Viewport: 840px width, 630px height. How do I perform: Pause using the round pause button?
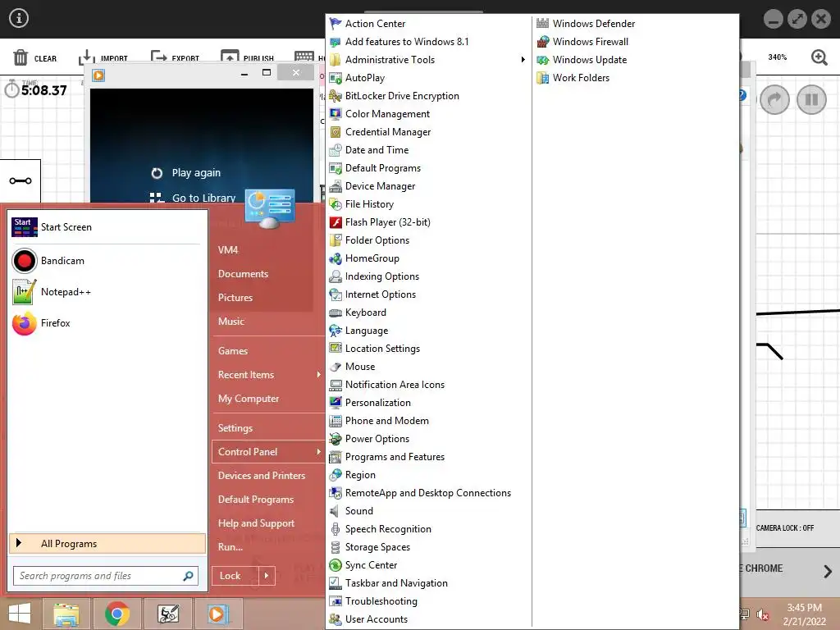(x=811, y=99)
